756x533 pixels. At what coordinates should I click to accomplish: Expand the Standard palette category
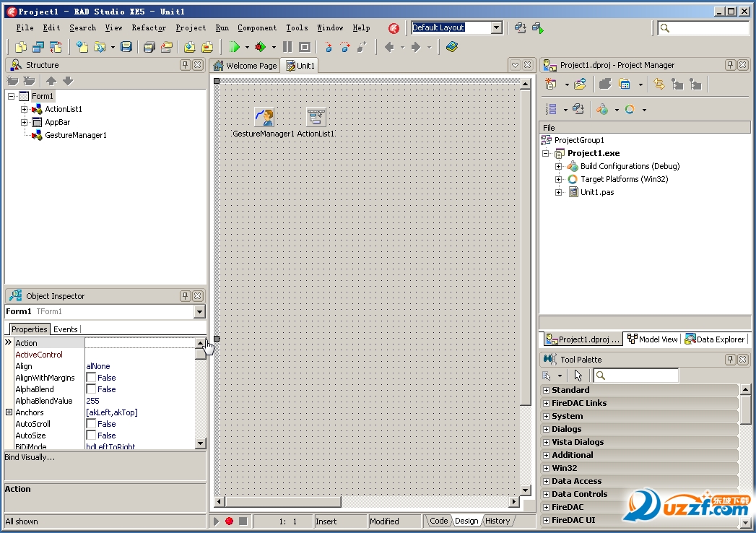click(547, 389)
